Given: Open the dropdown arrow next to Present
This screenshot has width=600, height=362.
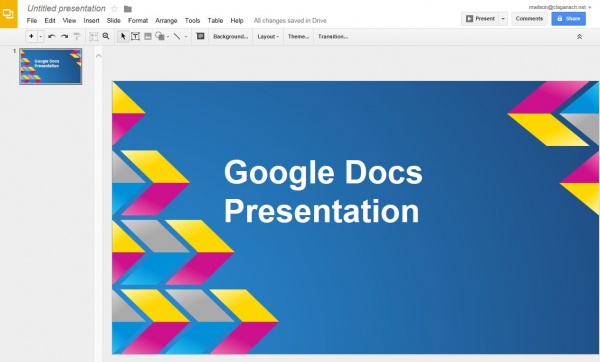Looking at the screenshot, I should 503,19.
